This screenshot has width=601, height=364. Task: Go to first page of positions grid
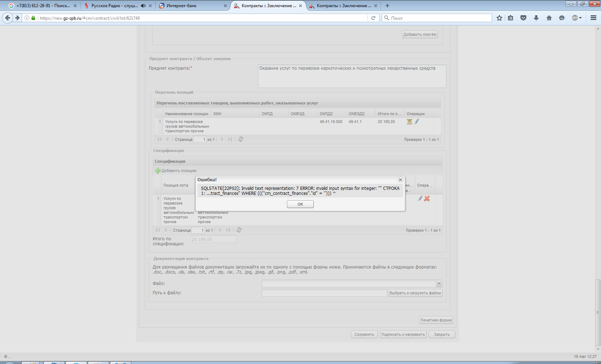click(160, 139)
